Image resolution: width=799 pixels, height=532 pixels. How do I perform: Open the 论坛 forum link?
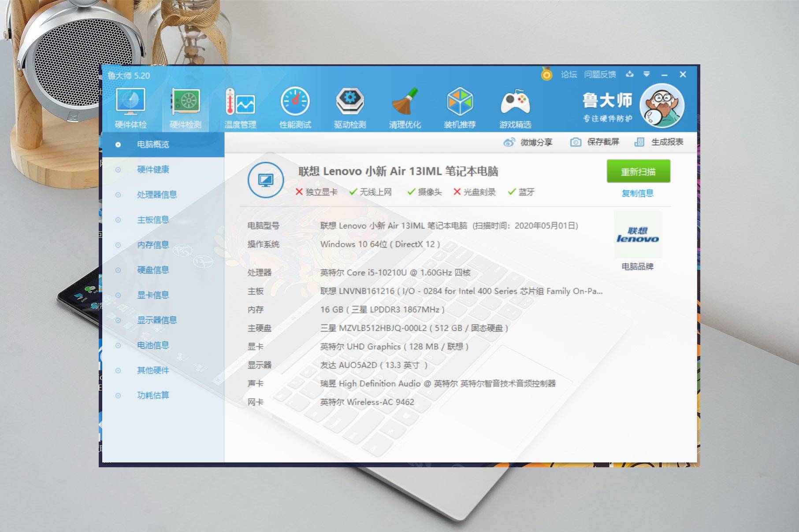pyautogui.click(x=569, y=74)
